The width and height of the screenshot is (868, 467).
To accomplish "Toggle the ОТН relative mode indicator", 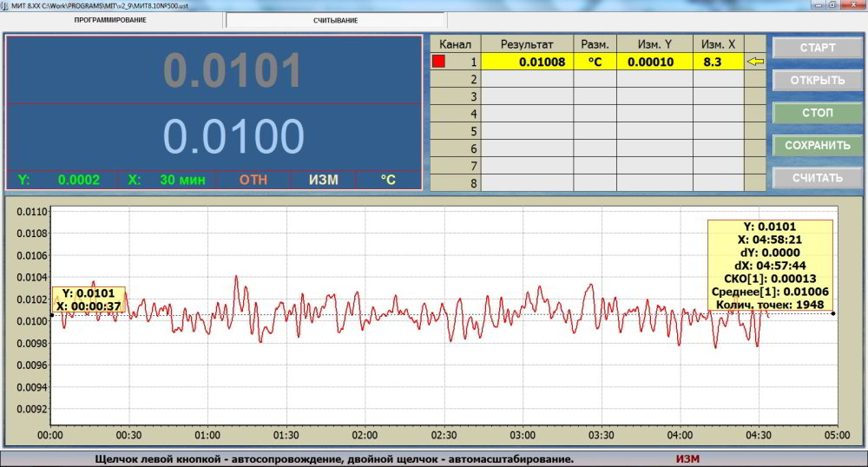I will 253,181.
